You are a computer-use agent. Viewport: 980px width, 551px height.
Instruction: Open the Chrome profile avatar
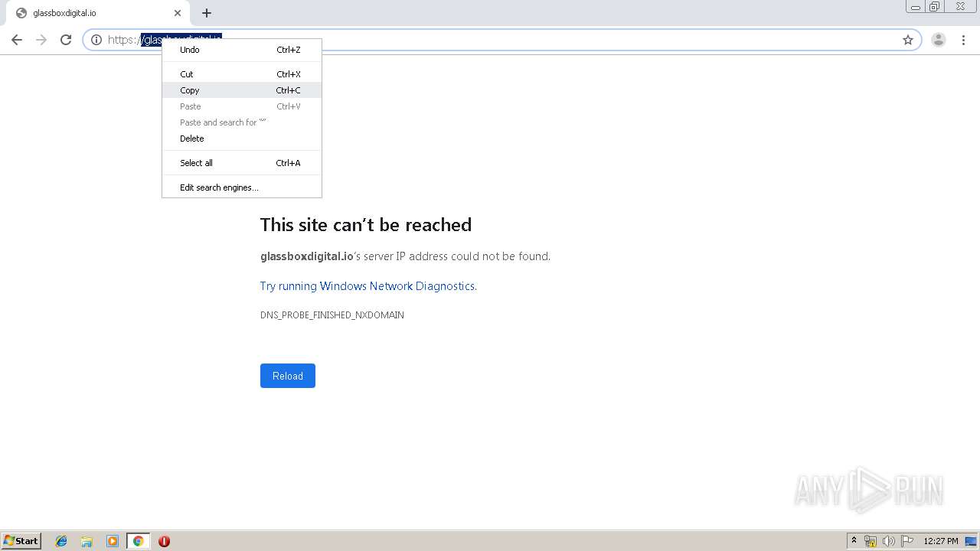pyautogui.click(x=939, y=40)
